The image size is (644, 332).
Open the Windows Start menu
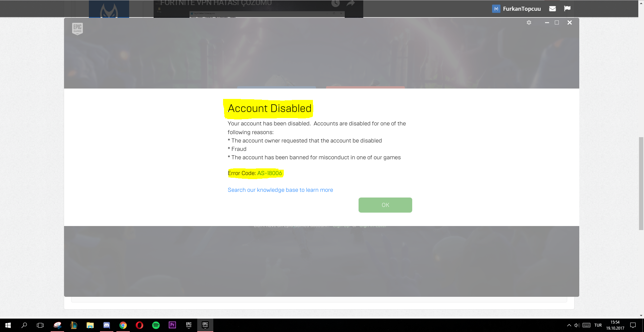coord(8,325)
